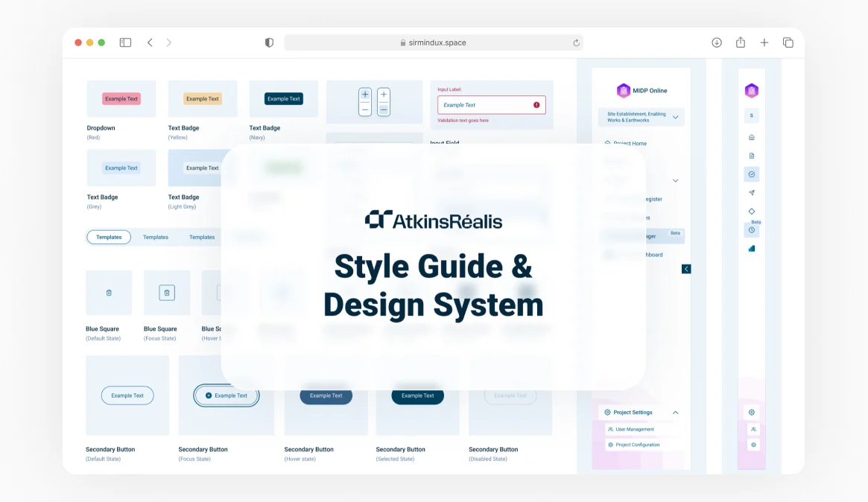Reload the page with the address bar refresh icon
868x502 pixels.
pos(576,42)
